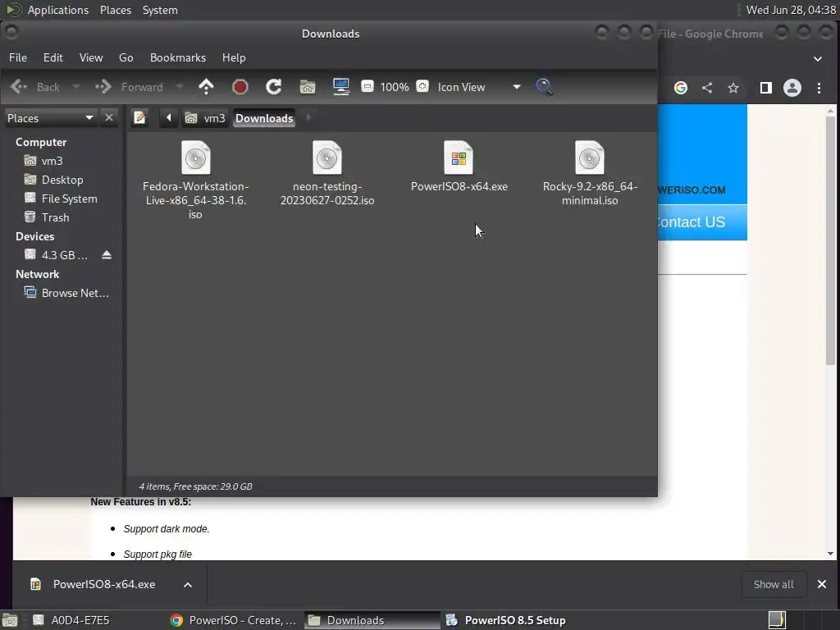Screen dimensions: 840x630
Task: Select File System in the sidebar
Action: pyautogui.click(x=69, y=199)
